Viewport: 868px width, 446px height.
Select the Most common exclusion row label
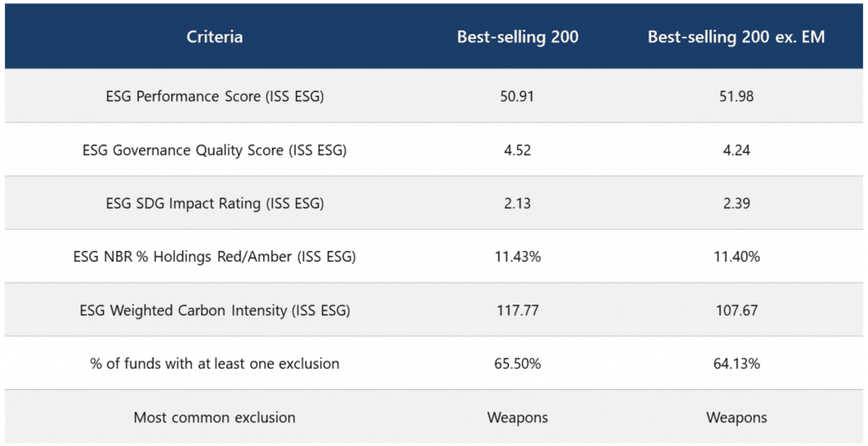pyautogui.click(x=214, y=417)
